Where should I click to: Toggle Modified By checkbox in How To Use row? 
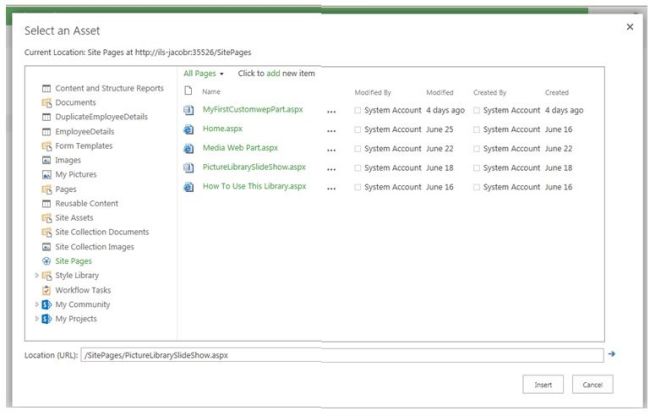357,187
